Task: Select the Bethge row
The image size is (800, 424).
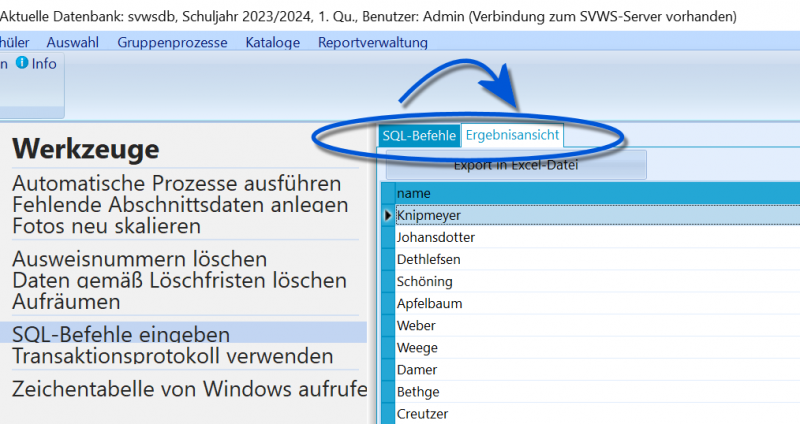Action: [598, 392]
